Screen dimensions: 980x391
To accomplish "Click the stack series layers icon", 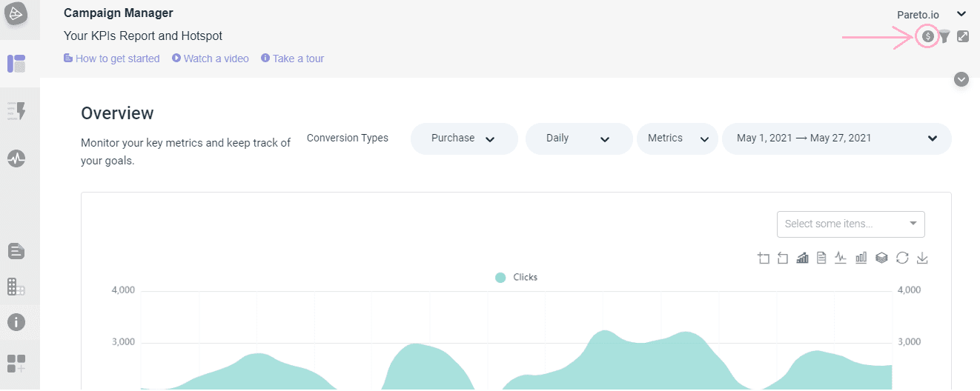I will click(881, 258).
